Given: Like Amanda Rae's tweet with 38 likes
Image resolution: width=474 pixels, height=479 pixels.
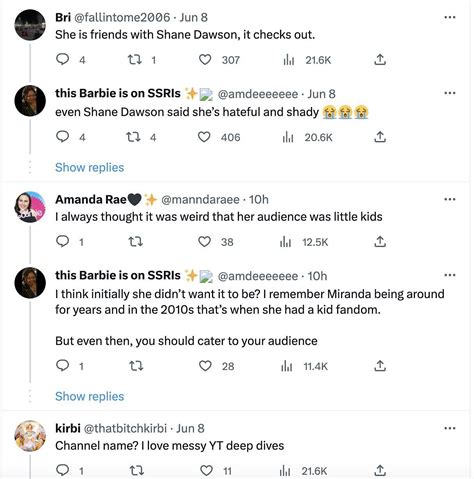Looking at the screenshot, I should point(205,242).
